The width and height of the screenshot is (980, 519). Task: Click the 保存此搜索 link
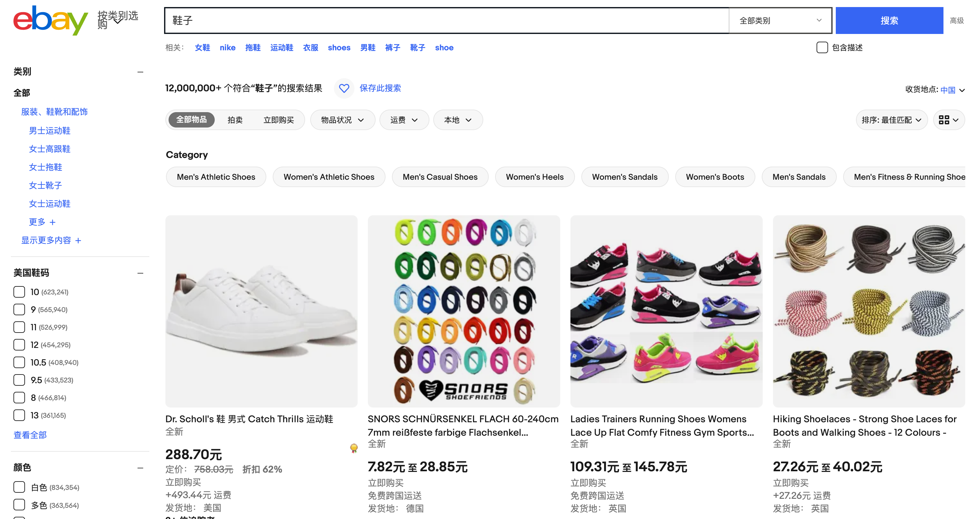380,88
